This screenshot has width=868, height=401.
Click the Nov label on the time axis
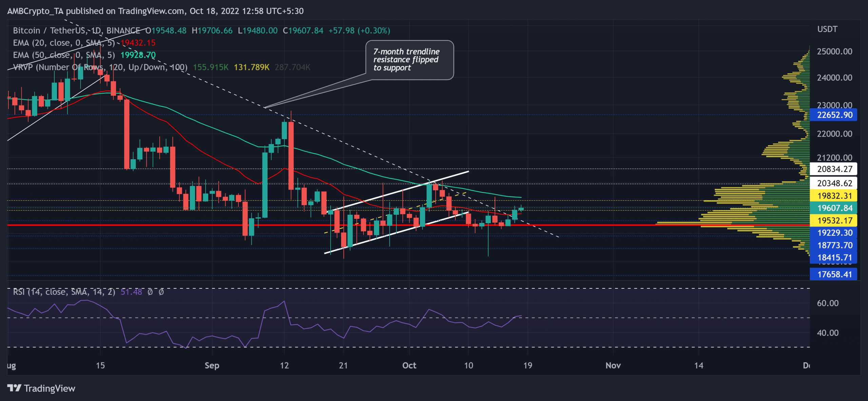click(x=613, y=365)
